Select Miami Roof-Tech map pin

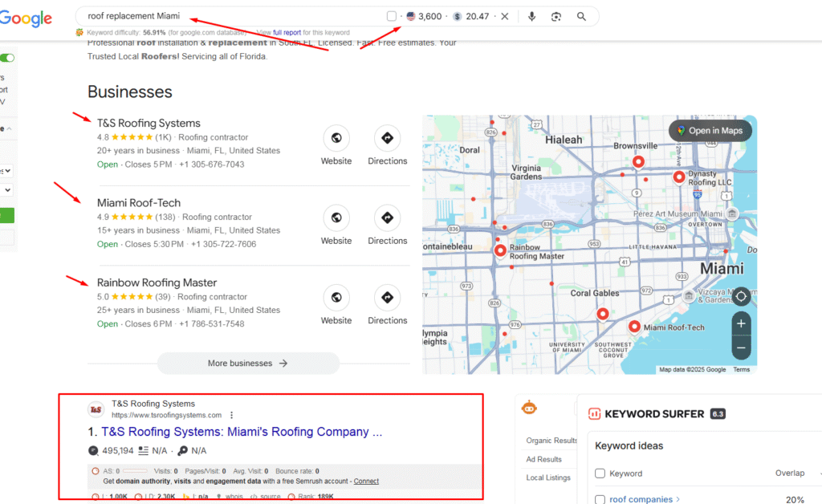[634, 327]
